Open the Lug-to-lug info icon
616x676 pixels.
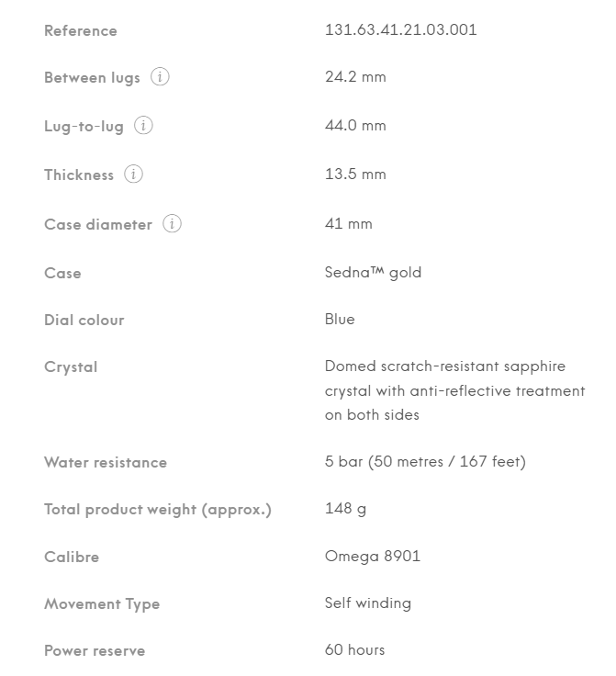(x=143, y=126)
